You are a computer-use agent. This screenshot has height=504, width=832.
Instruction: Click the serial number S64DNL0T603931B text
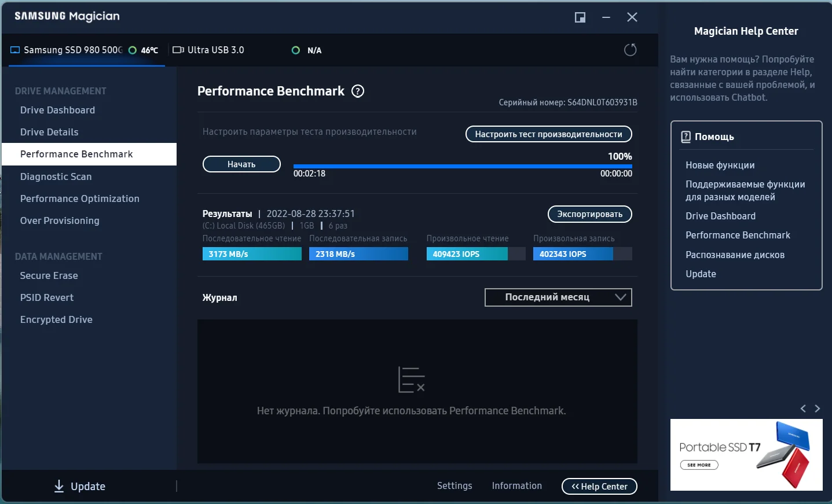[x=602, y=102]
